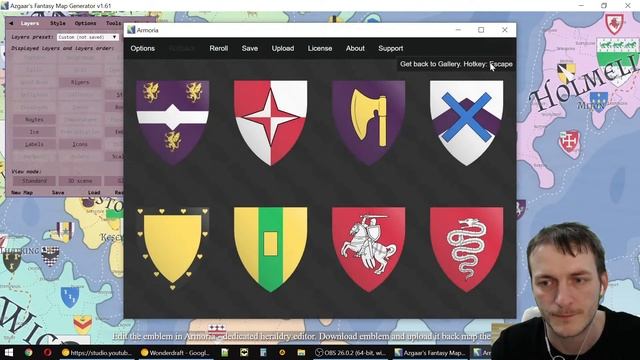The width and height of the screenshot is (640, 360).
Task: Switch to Azgaar's Fantasy Map taskbar window
Action: 429,352
